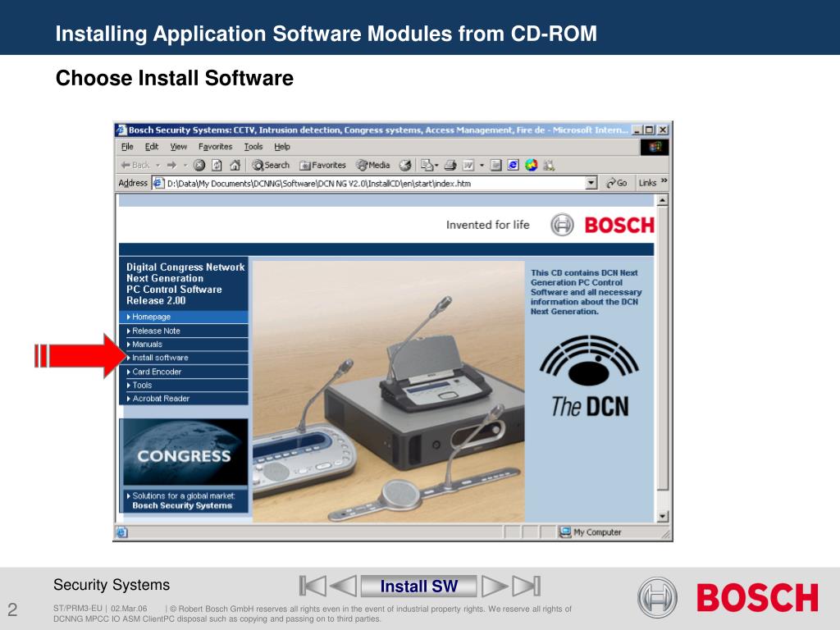Image resolution: width=840 pixels, height=630 pixels.
Task: Click the Messenger icon in toolbar
Action: click(549, 165)
